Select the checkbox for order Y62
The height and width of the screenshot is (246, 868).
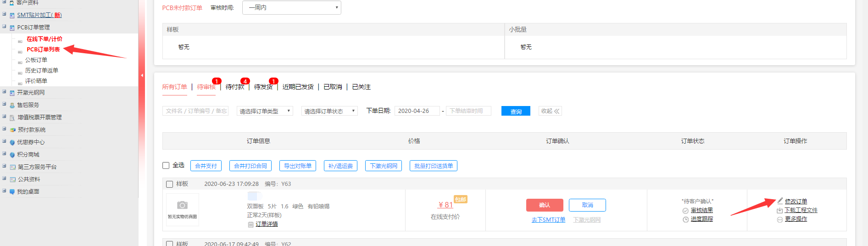pyautogui.click(x=169, y=244)
